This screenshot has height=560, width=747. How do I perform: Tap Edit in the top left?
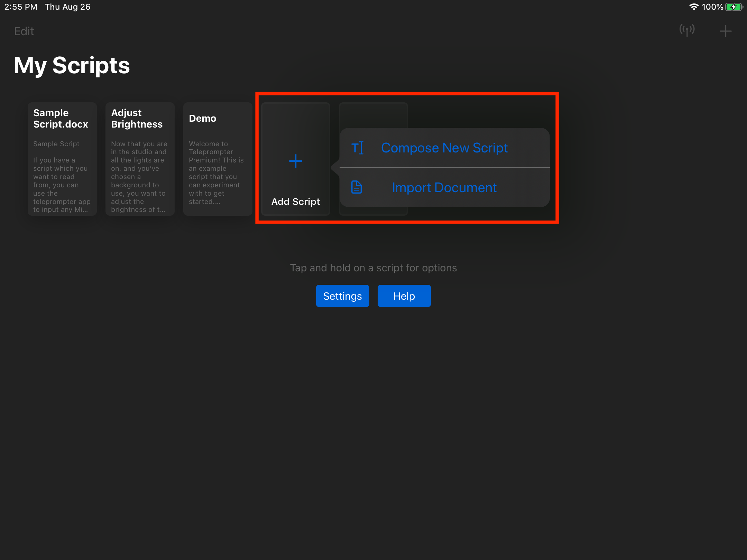24,31
